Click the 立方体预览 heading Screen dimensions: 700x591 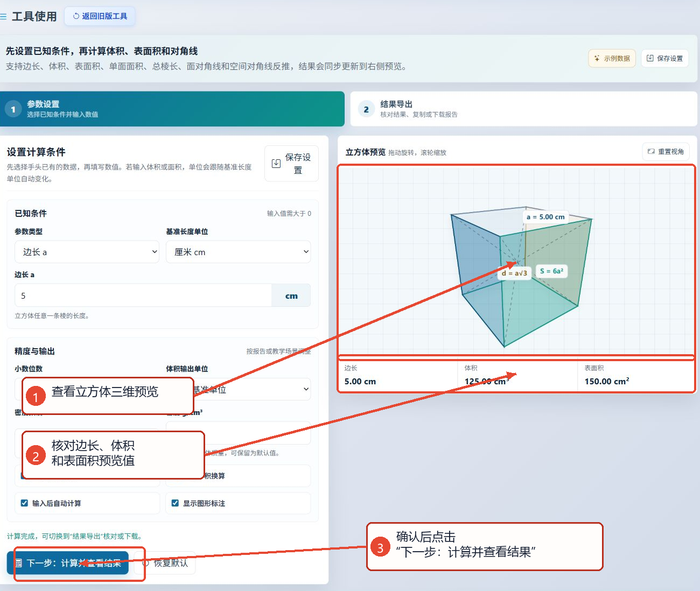[366, 152]
